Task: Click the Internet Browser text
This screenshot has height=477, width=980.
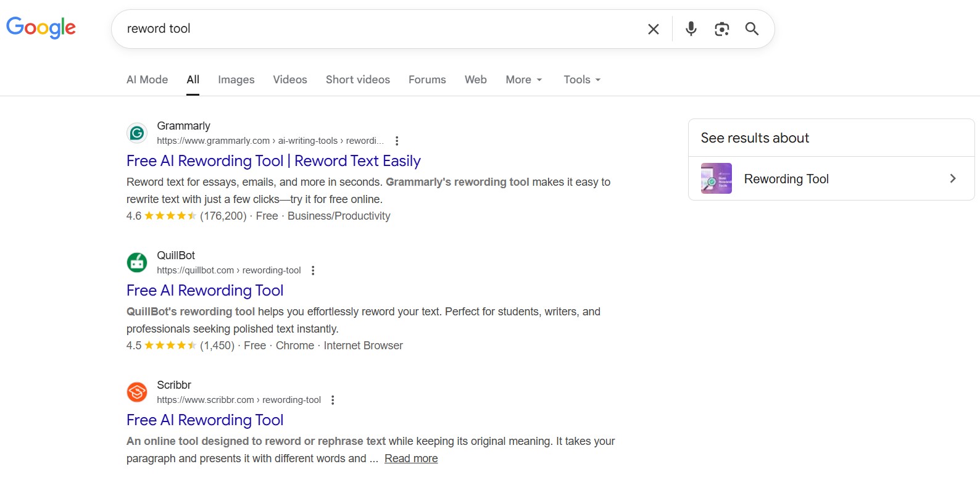Action: pyautogui.click(x=363, y=346)
